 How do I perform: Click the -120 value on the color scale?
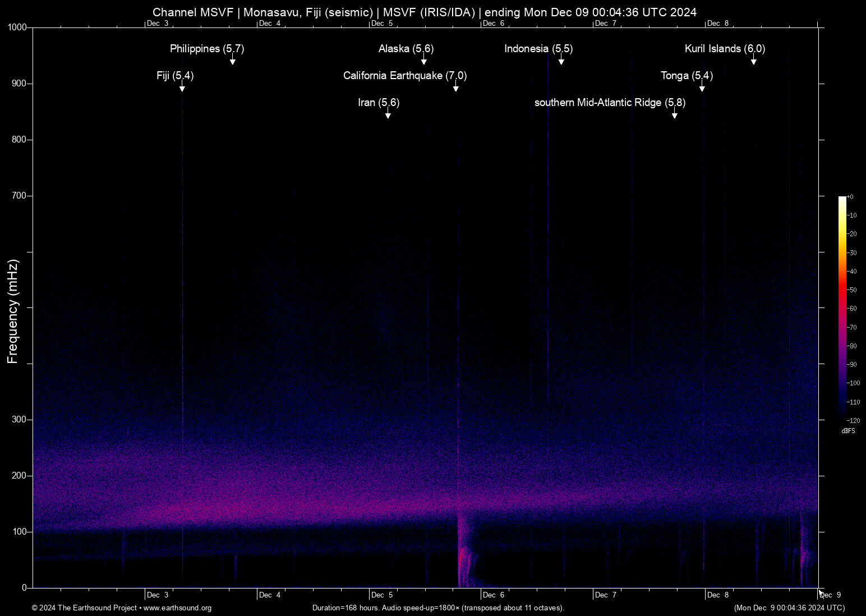(x=854, y=420)
